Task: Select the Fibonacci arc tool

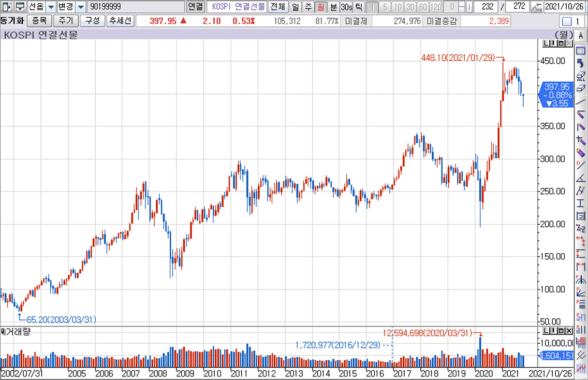Action: [x=581, y=279]
